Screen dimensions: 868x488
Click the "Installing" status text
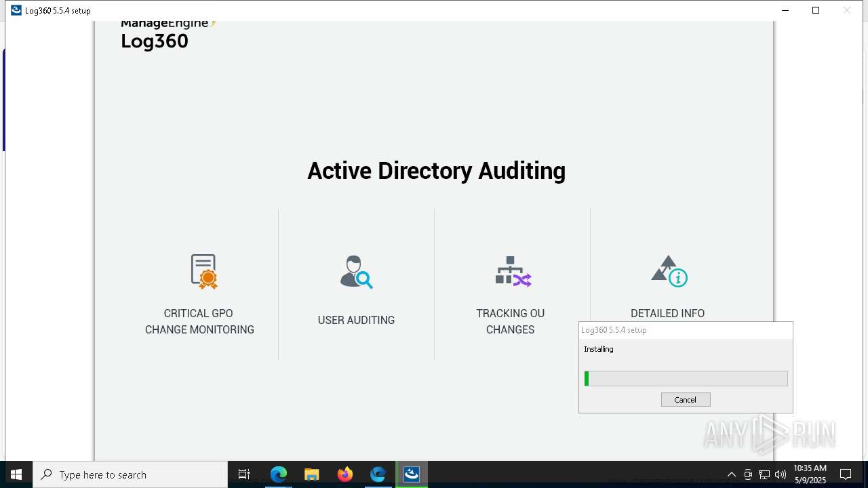click(599, 349)
